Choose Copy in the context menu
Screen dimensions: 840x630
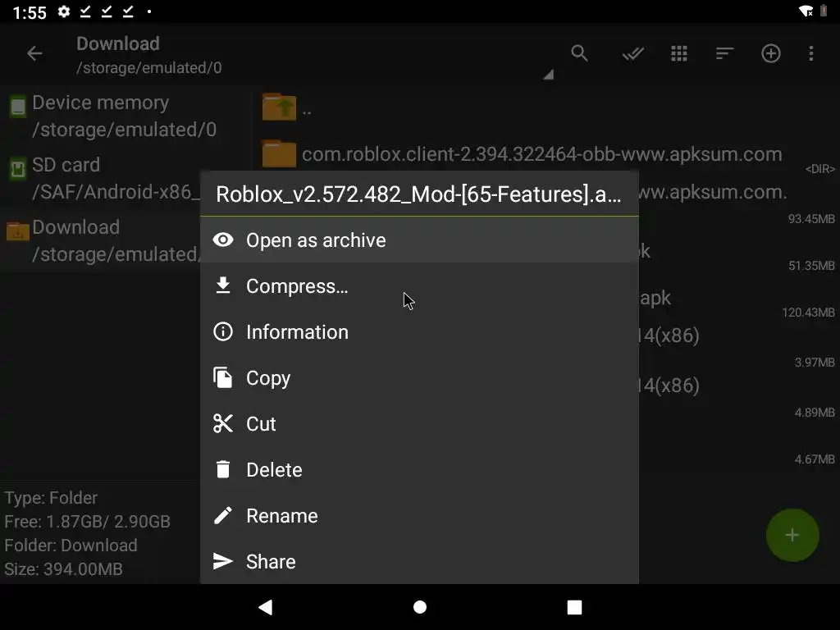tap(419, 378)
